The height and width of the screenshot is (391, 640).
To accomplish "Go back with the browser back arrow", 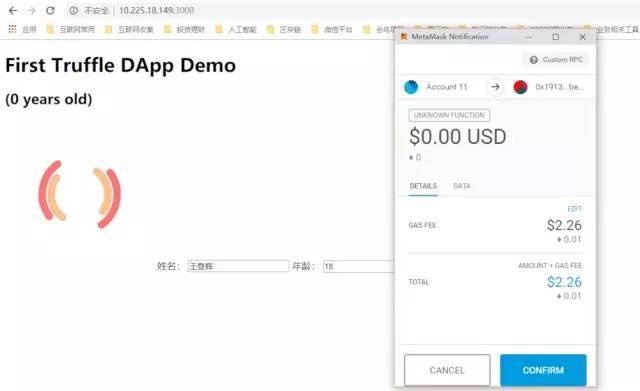I will tap(13, 10).
